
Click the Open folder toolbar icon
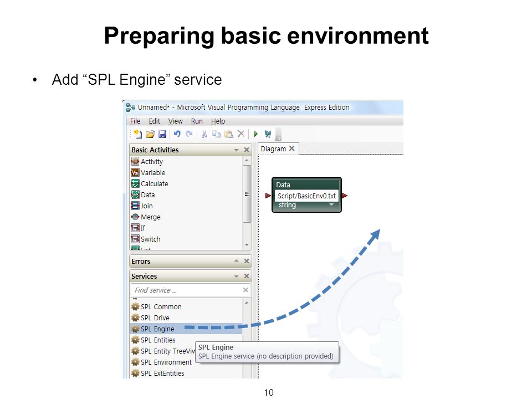(150, 134)
